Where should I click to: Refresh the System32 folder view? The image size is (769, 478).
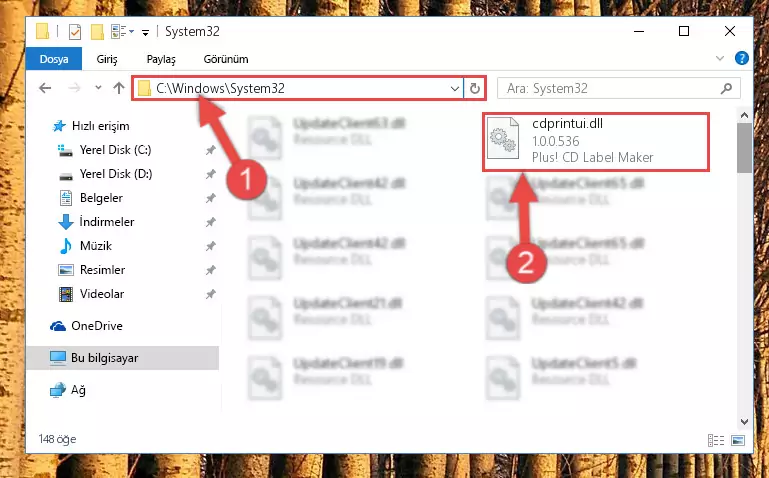point(474,89)
